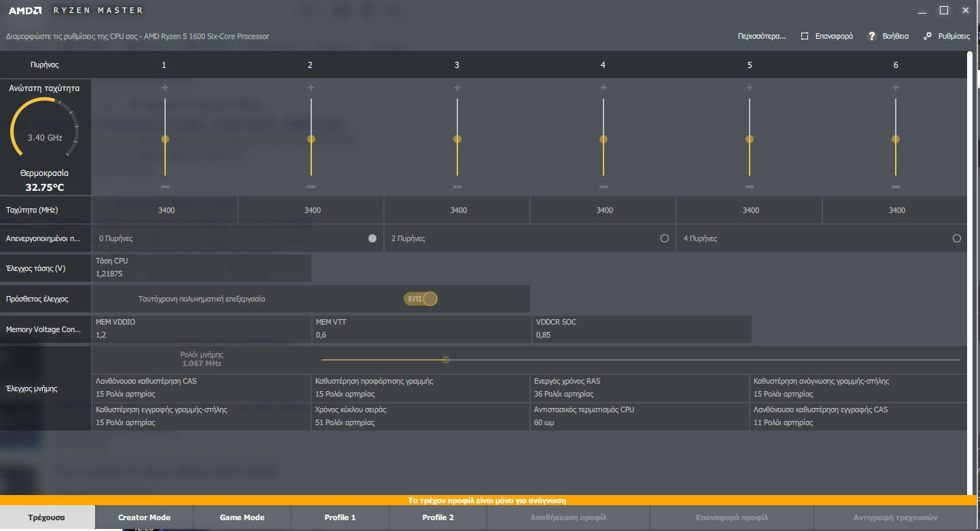The width and height of the screenshot is (980, 531).
Task: Click Αντιγραφή τρεχουσών button
Action: 895,517
